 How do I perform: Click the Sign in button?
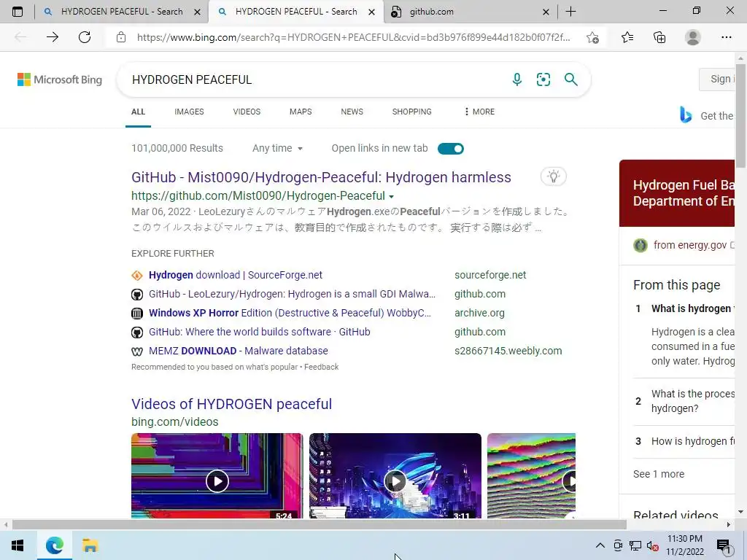tap(718, 79)
